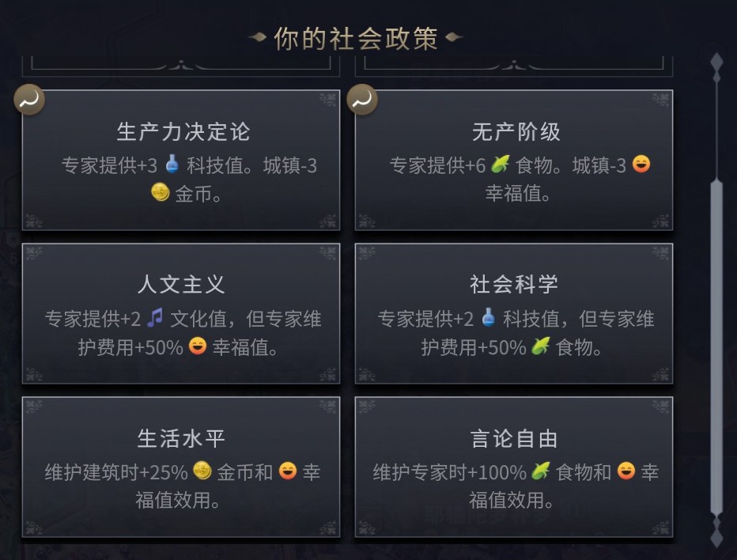Pick the 生活水平 policy card title
737x560 pixels.
[x=181, y=438]
